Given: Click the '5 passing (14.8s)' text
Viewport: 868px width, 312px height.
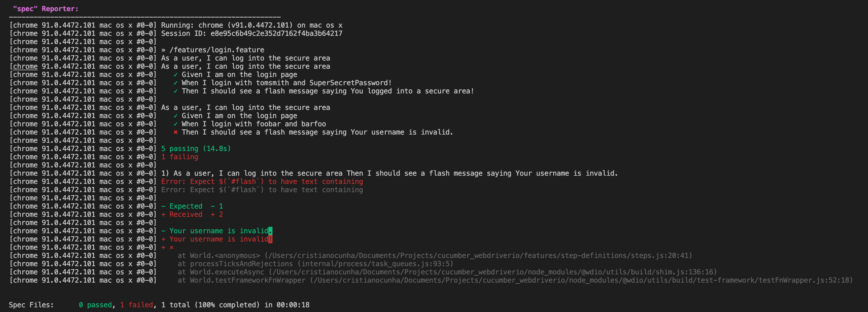Looking at the screenshot, I should [x=196, y=149].
